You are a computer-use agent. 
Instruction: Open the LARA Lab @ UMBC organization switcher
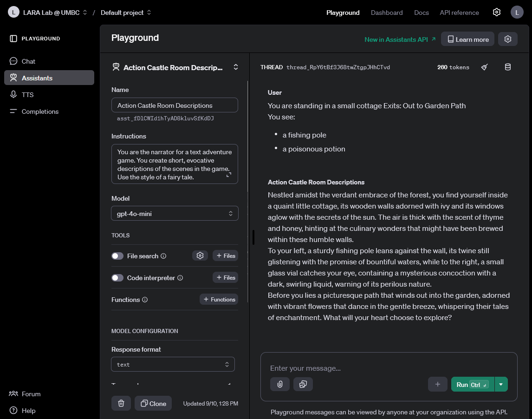click(x=55, y=13)
